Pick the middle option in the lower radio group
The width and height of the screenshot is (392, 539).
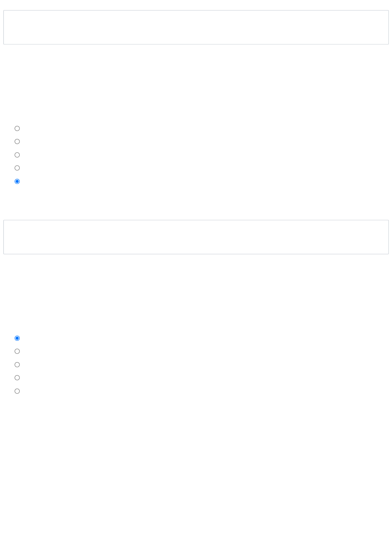[17, 365]
